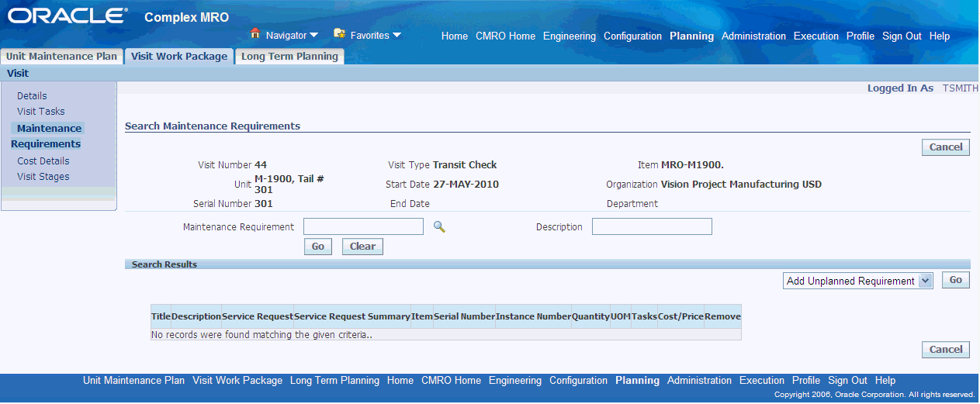
Task: Focus the Maintenance Requirement input field
Action: (363, 226)
